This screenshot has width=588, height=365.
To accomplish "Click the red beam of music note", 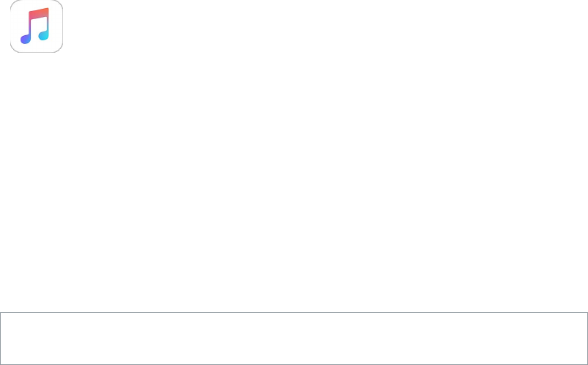I will 38,14.
